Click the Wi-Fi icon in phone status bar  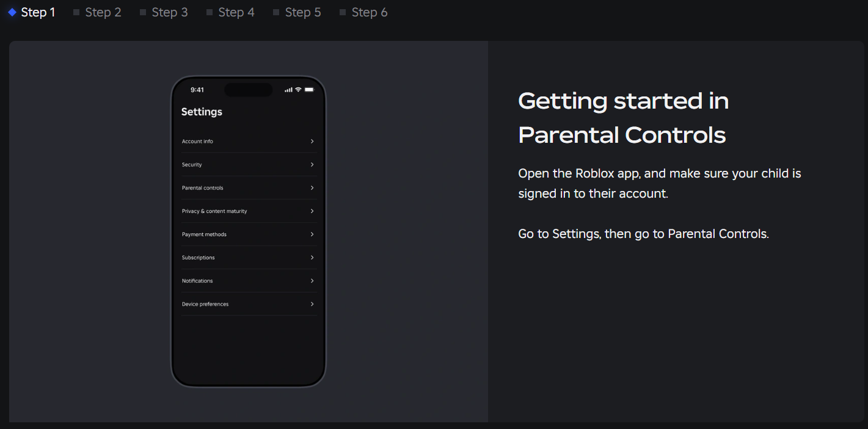pyautogui.click(x=298, y=90)
